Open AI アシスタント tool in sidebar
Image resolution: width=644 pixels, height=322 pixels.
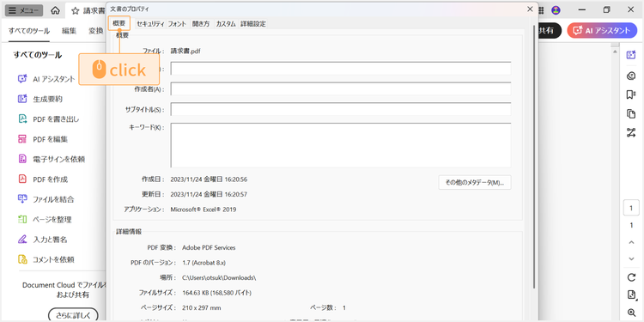[x=46, y=79]
